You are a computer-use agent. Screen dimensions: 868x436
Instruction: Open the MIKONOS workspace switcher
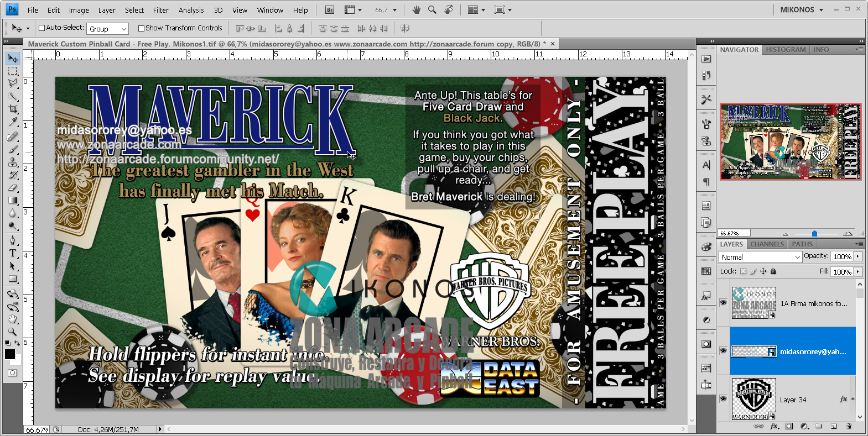point(802,10)
